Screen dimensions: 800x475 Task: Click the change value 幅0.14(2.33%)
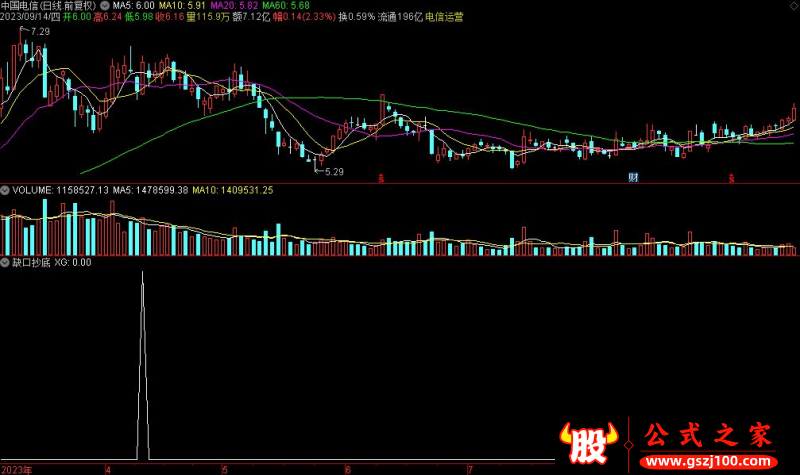[x=304, y=17]
